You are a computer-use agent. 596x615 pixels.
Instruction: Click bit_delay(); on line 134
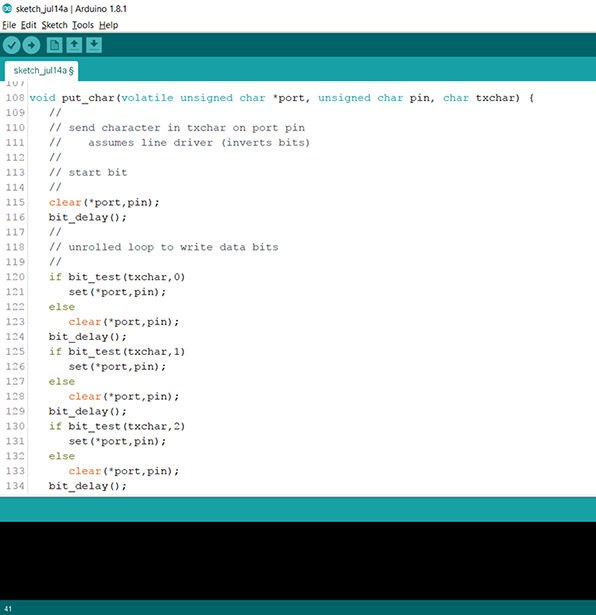(x=87, y=486)
